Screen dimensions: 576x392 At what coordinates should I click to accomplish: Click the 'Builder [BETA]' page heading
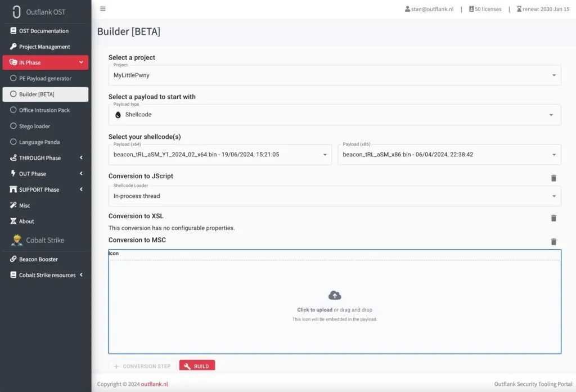point(129,31)
